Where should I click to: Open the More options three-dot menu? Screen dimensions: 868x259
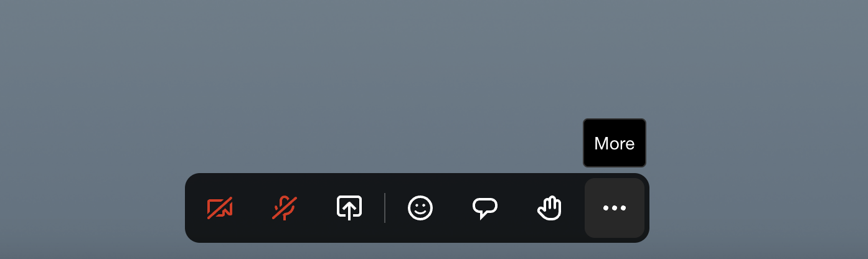[615, 208]
